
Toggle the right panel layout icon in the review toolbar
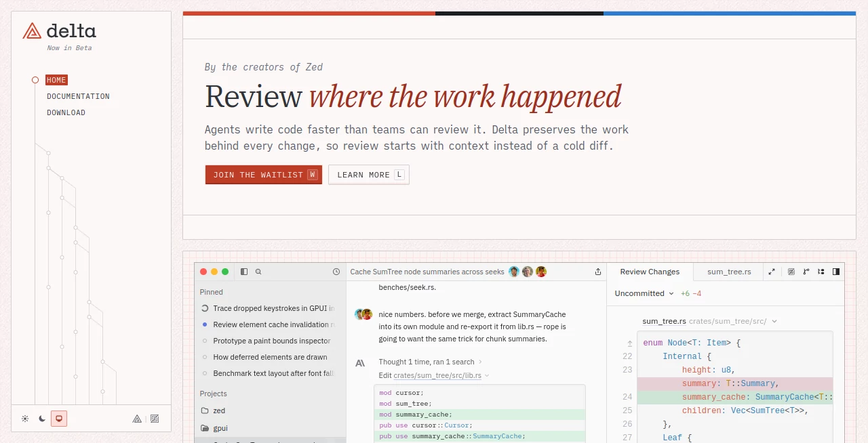coord(836,272)
